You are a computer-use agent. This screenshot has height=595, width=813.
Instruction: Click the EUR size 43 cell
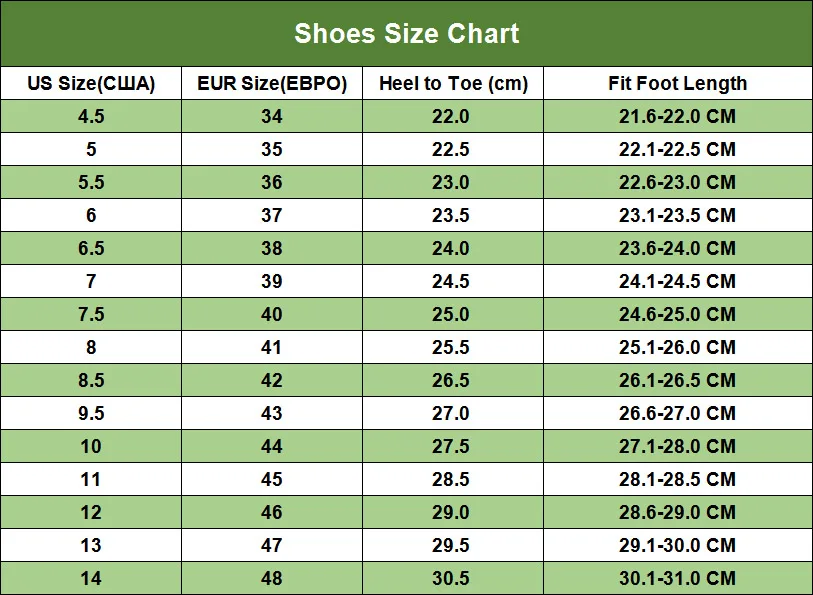coord(272,413)
